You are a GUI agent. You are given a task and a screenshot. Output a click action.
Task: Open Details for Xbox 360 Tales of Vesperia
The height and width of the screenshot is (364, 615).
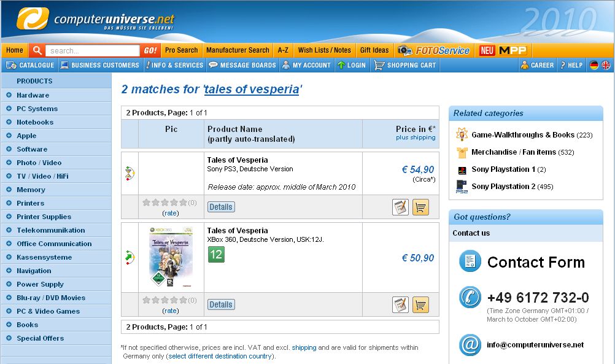pyautogui.click(x=221, y=305)
